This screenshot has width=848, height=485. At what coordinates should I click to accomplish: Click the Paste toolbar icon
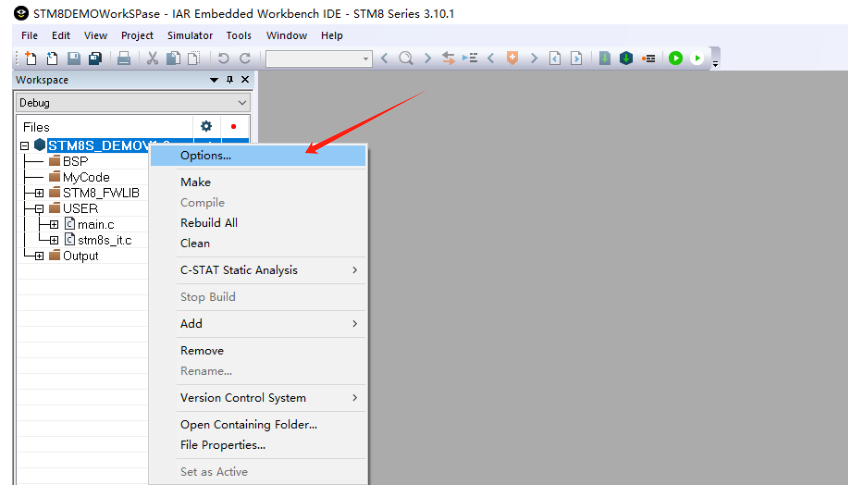pyautogui.click(x=194, y=58)
